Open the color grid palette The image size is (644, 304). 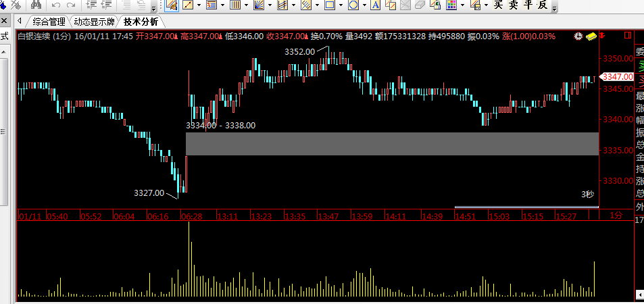pos(451,5)
